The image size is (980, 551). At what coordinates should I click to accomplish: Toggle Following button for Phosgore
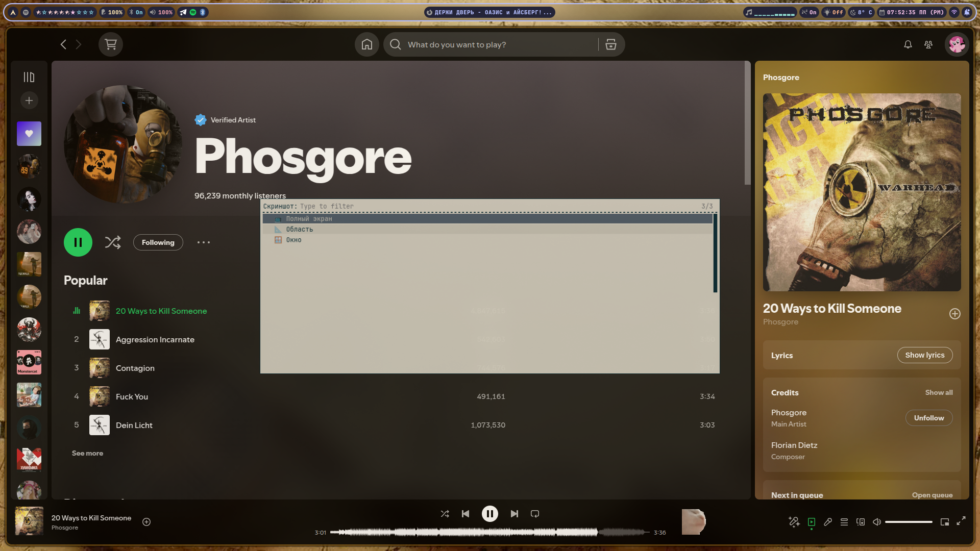(158, 242)
